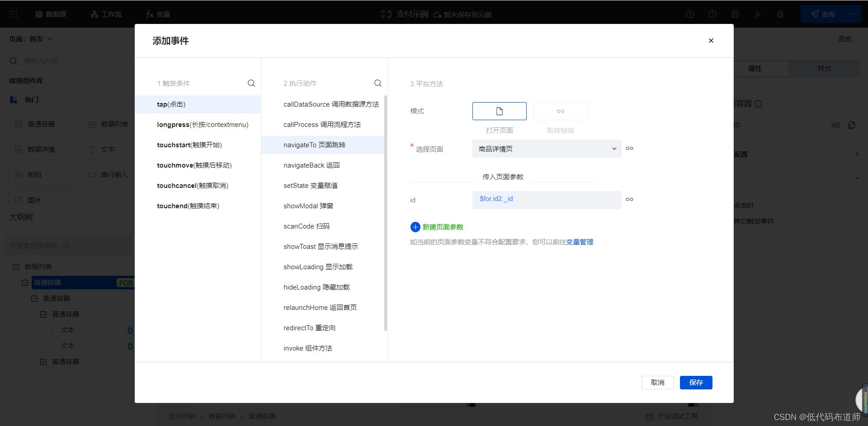Select touchmove(触摸后移动) trigger
Viewport: 868px width, 426px height.
(x=198, y=165)
